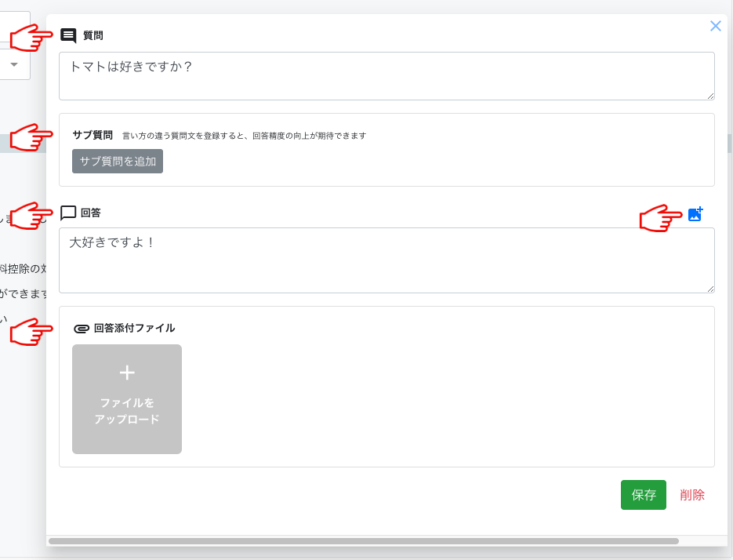This screenshot has height=560, width=733.
Task: Click the 回答添付ファイル section heading
Action: tap(134, 329)
